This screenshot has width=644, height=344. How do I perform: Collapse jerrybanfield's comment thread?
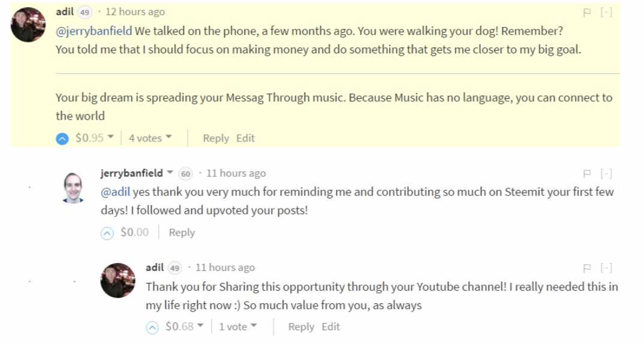[x=606, y=174]
